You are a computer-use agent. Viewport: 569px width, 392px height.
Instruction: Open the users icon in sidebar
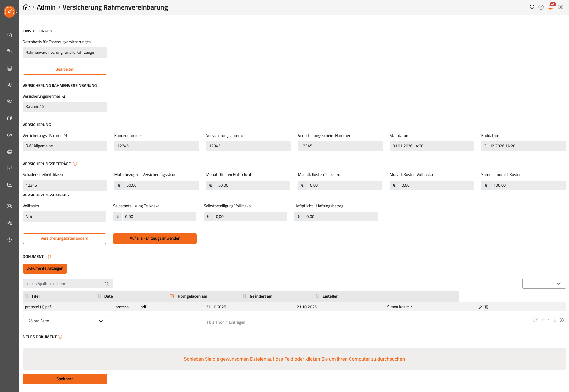[x=10, y=85]
